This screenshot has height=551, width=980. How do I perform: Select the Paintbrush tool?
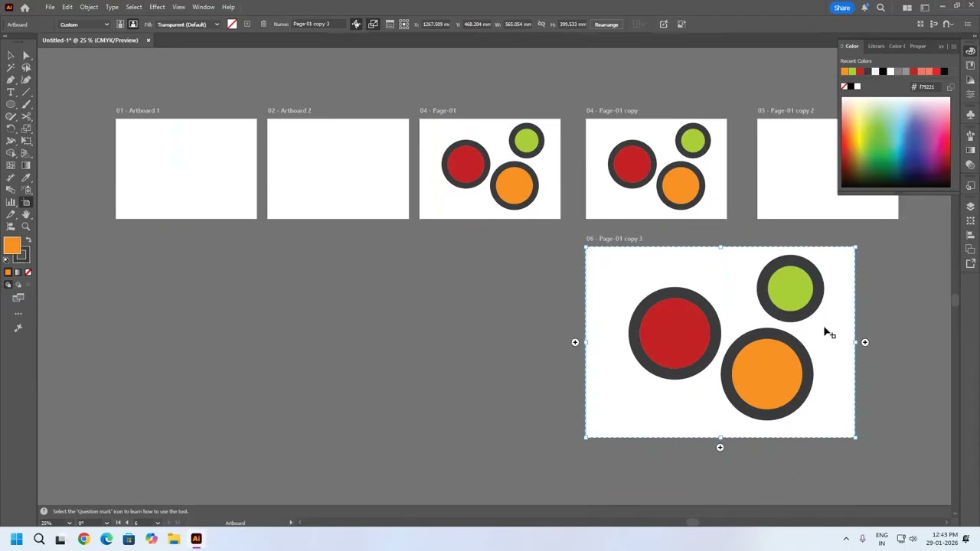click(26, 104)
